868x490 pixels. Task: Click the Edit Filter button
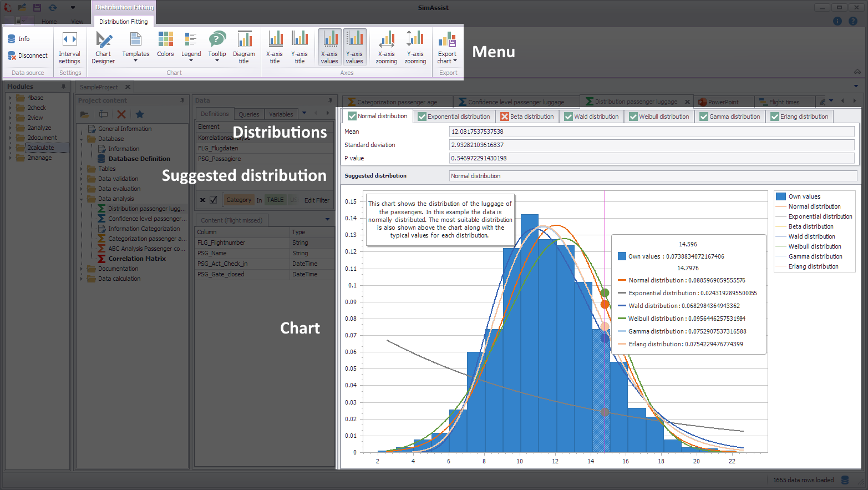point(317,200)
